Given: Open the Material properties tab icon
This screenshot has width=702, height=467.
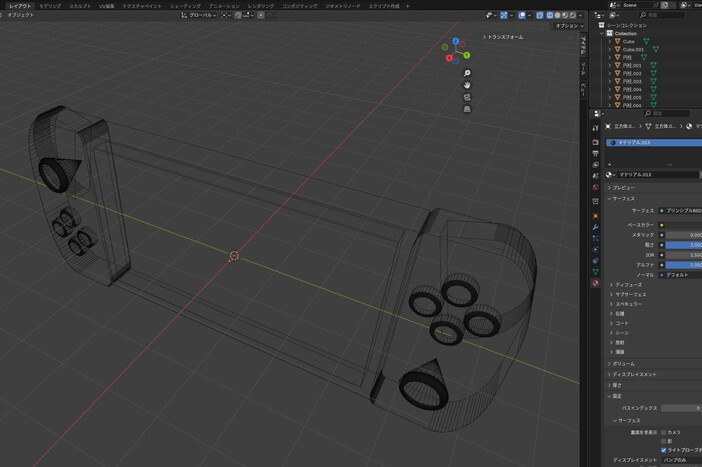Looking at the screenshot, I should tap(596, 283).
